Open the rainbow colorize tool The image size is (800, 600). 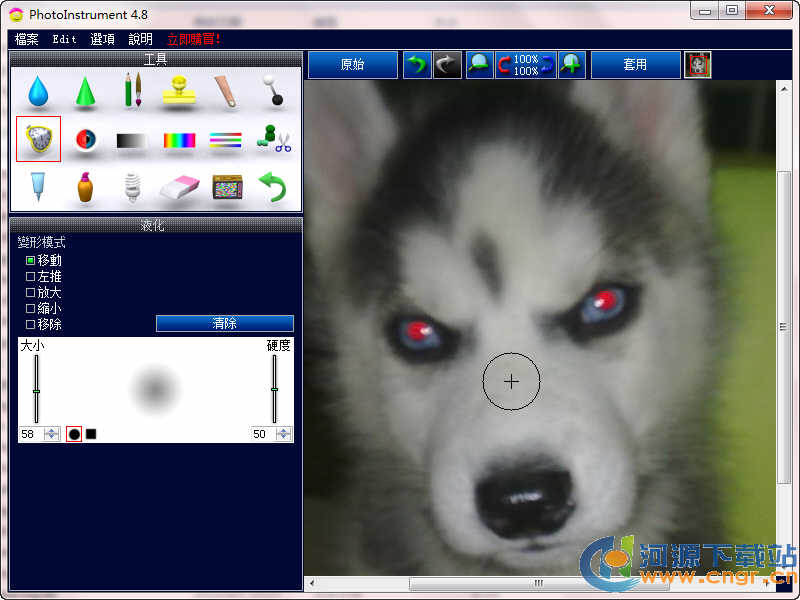[x=179, y=140]
